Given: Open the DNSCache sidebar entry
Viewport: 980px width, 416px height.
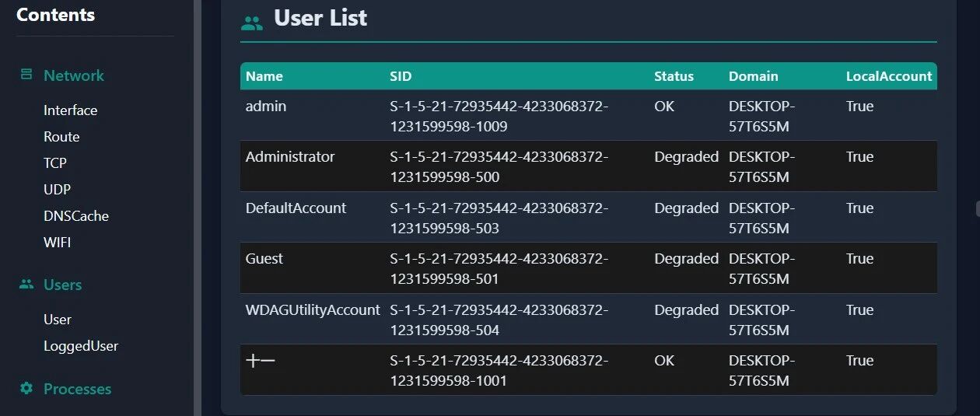Looking at the screenshot, I should (76, 216).
